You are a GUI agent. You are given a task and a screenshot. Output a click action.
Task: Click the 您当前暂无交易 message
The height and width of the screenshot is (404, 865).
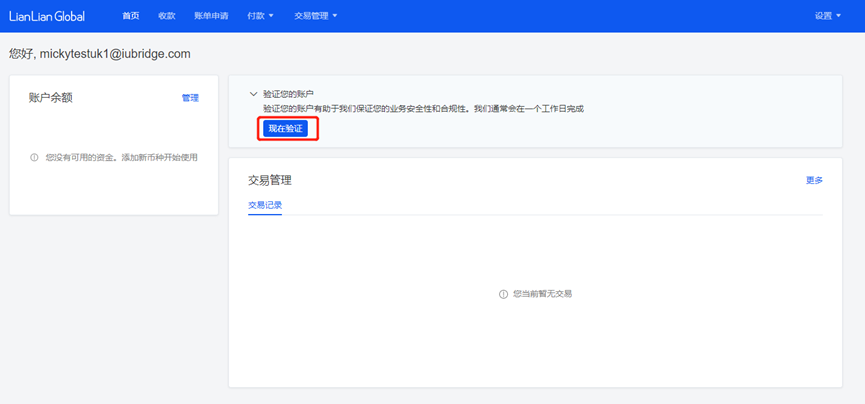pyautogui.click(x=542, y=294)
